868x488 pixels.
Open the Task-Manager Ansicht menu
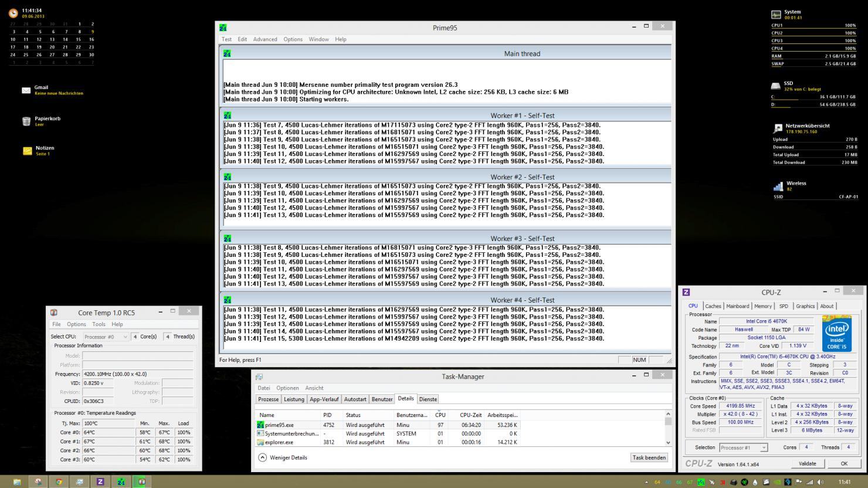pos(314,388)
